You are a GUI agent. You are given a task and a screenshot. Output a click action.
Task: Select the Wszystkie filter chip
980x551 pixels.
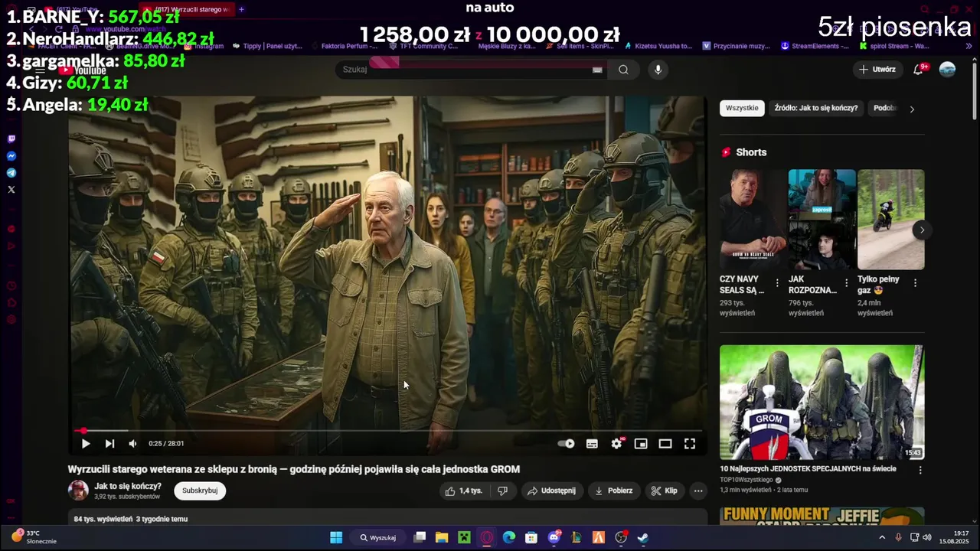point(742,108)
